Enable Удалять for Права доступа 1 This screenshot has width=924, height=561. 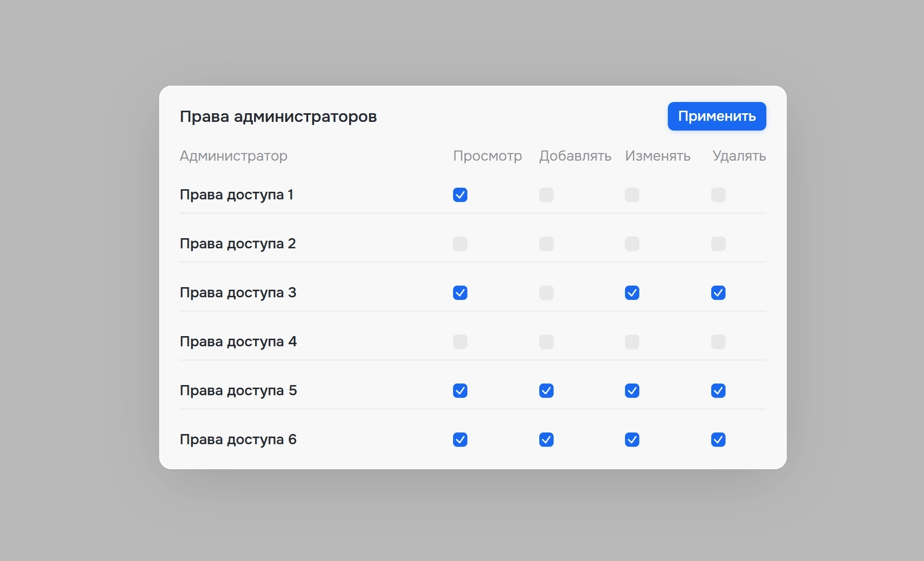[x=718, y=195]
